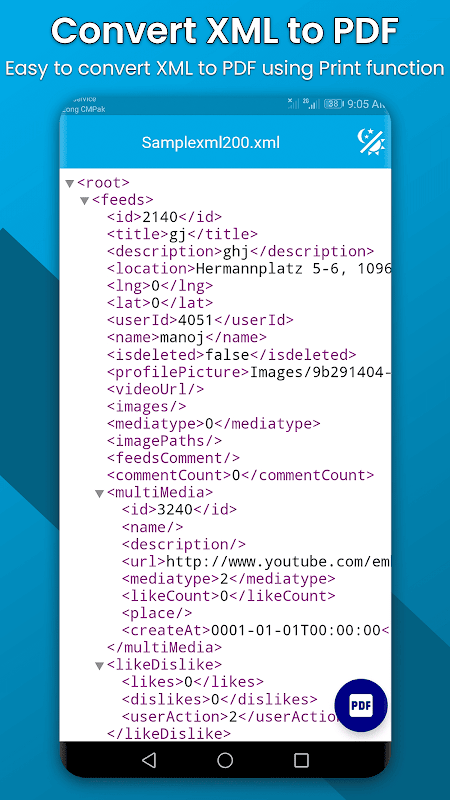The height and width of the screenshot is (800, 450).
Task: Select the createAt timestamp line
Action: pos(257,630)
